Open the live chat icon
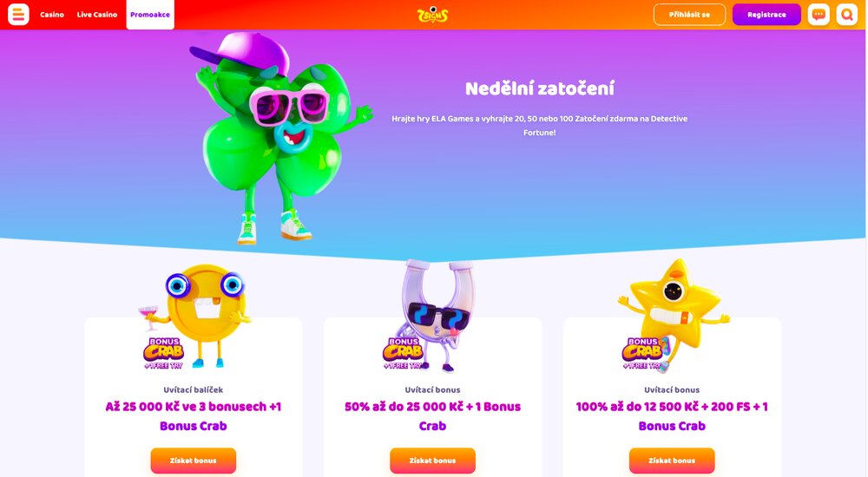The image size is (868, 477). (819, 15)
